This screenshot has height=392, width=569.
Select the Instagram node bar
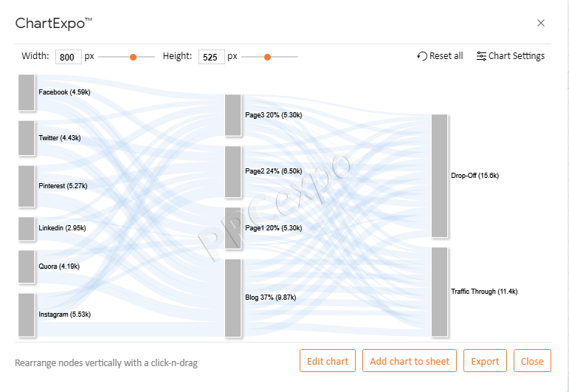27,314
